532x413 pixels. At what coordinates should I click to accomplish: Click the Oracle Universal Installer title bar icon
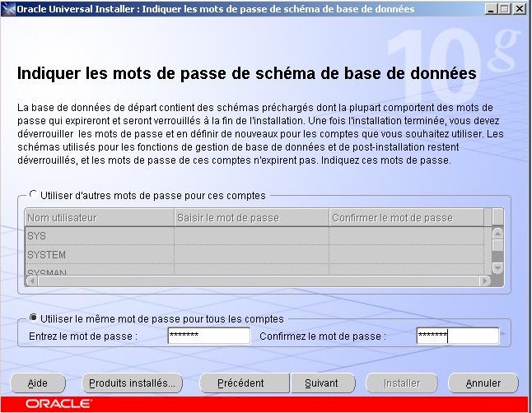(x=9, y=8)
